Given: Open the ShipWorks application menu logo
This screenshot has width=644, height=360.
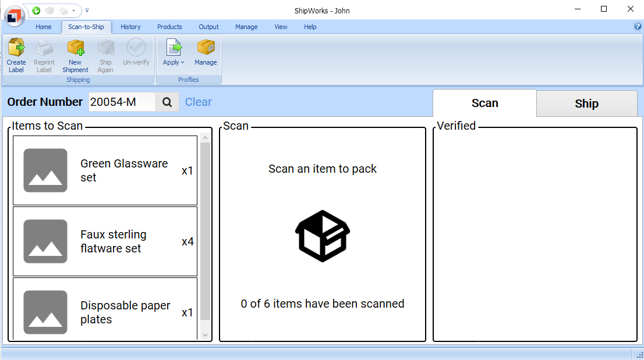Looking at the screenshot, I should coord(15,16).
